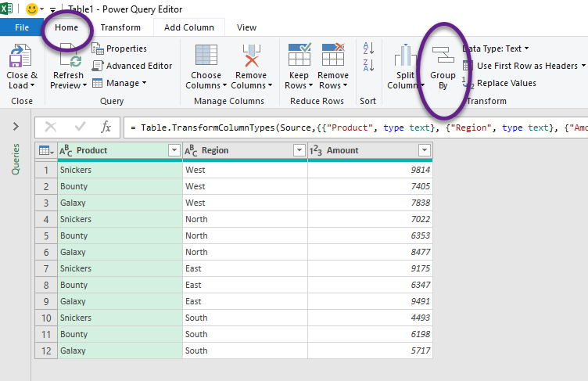Open the Product column filter dropdown
Screen dimensions: 588x381
(x=174, y=150)
